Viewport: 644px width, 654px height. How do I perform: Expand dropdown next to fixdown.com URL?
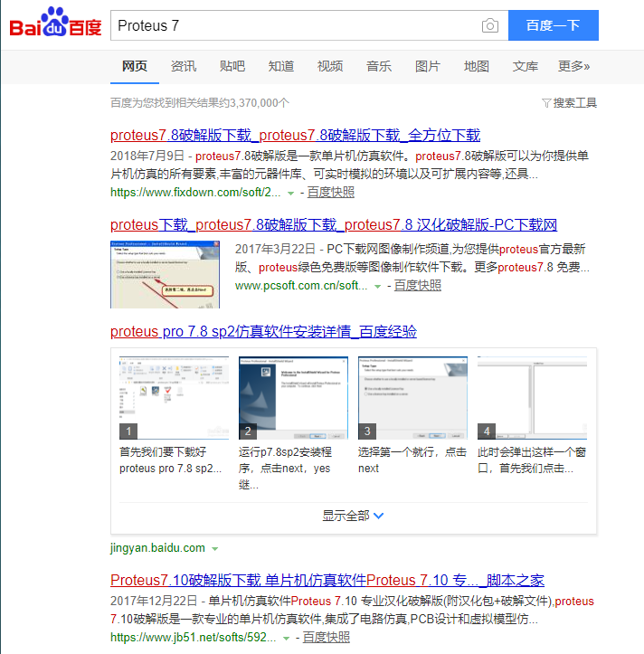290,193
